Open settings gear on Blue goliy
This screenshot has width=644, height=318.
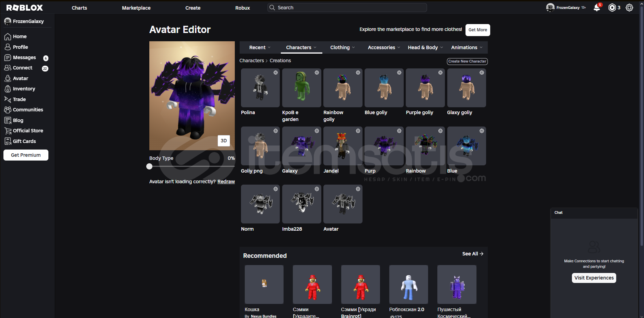pos(399,73)
